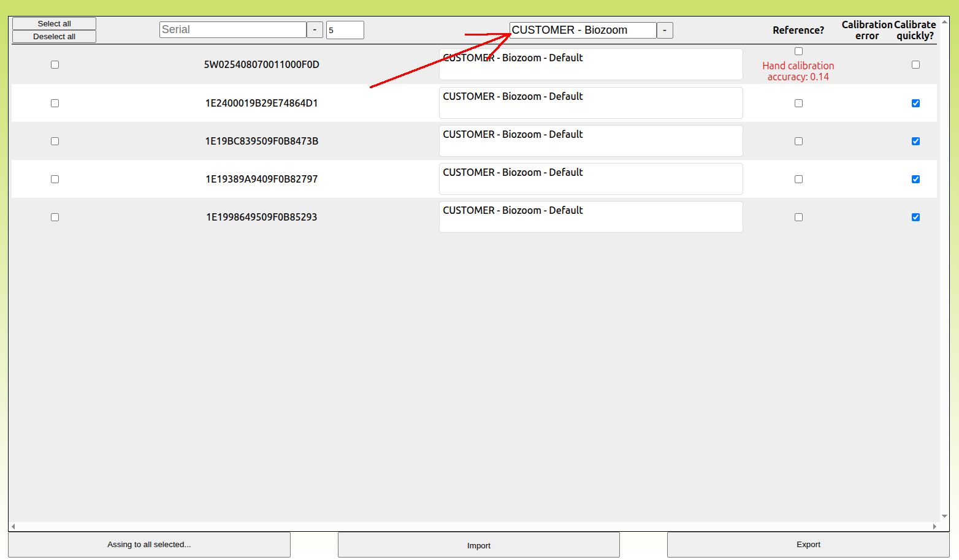Click the Serial filter input field

tap(232, 30)
